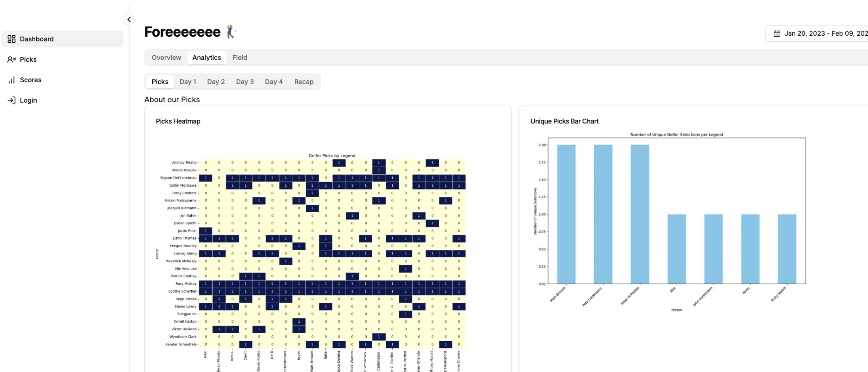View the Day 4 sub-tab
The image size is (868, 372).
pos(273,82)
